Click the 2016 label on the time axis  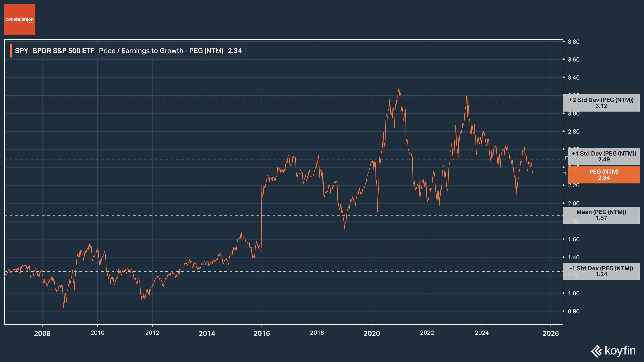[x=262, y=333]
